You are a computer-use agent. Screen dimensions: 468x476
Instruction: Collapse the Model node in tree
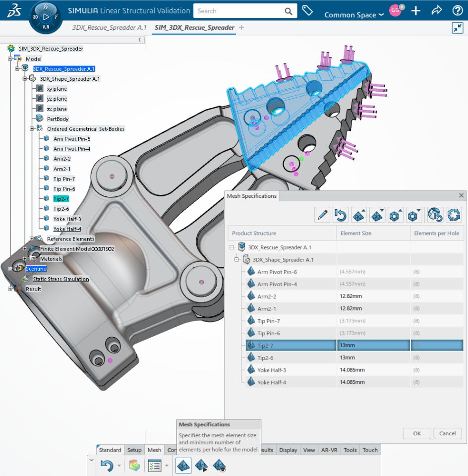click(10, 59)
